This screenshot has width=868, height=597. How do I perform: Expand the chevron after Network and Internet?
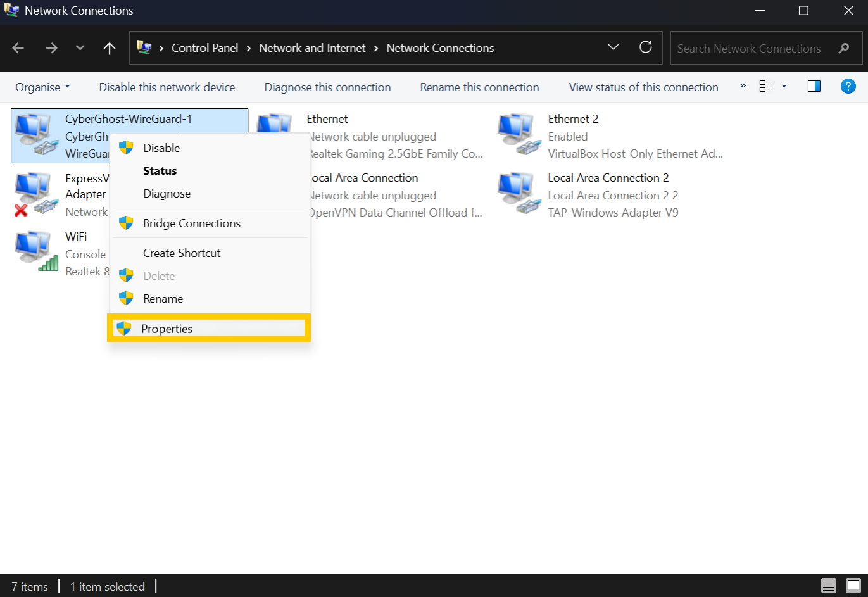(x=376, y=48)
